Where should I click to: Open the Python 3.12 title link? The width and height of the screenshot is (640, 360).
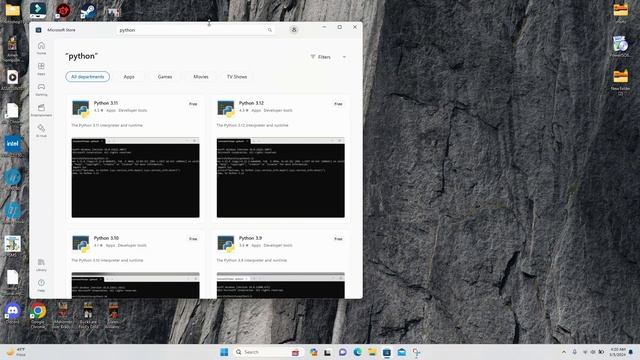251,103
